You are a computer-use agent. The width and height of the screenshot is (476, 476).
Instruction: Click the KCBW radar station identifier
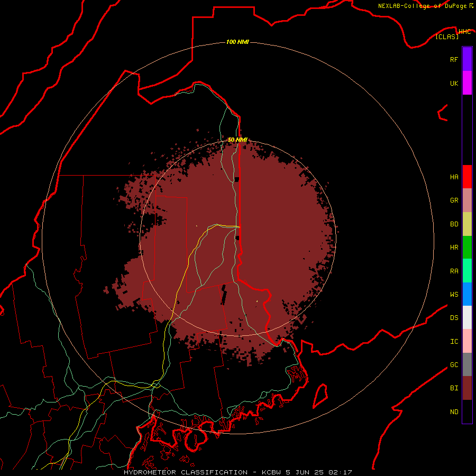(271, 472)
